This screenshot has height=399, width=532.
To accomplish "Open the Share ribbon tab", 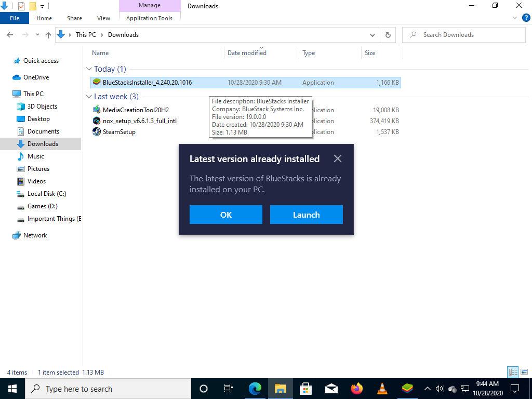I will coord(74,18).
